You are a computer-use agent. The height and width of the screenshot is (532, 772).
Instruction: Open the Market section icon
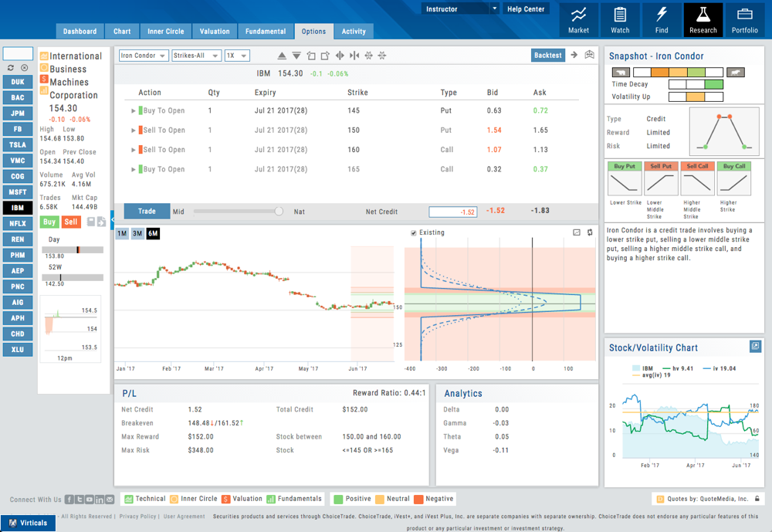[578, 20]
